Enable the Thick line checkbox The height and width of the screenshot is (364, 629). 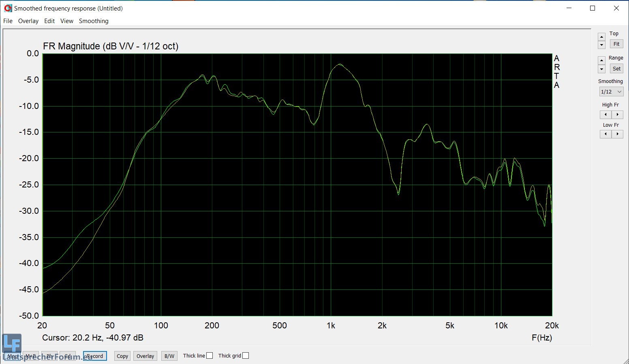210,355
